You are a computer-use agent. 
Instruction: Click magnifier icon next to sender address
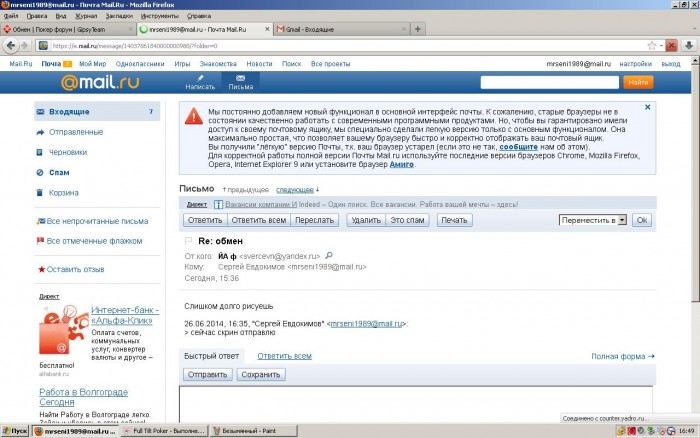tap(329, 255)
